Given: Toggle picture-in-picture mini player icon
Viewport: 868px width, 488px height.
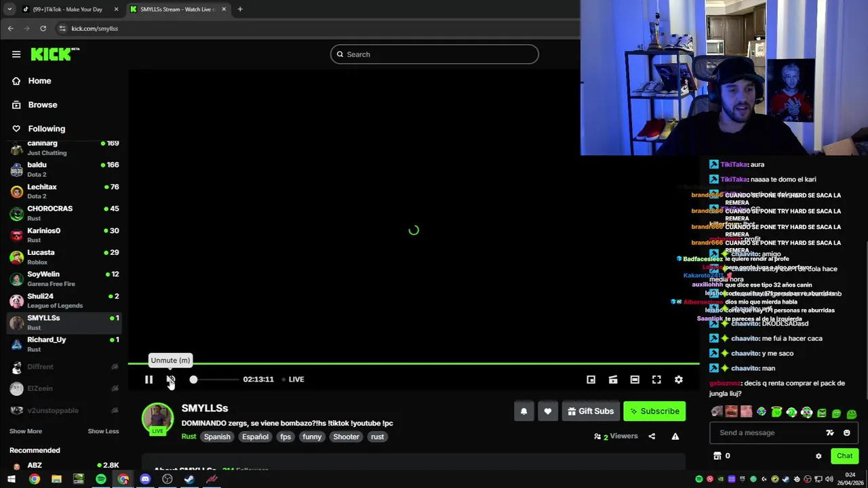Looking at the screenshot, I should (x=591, y=380).
